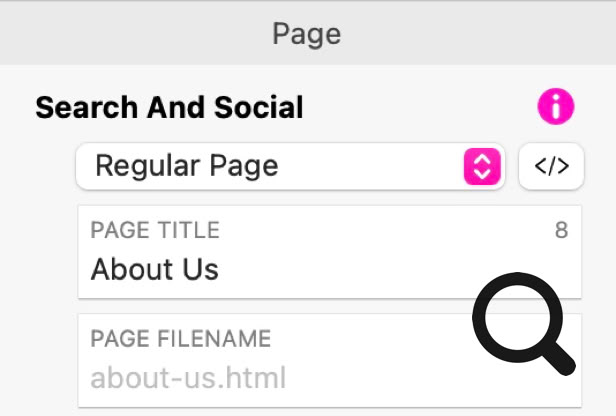Select the "Regular Page" text in the combo box

pos(186,166)
